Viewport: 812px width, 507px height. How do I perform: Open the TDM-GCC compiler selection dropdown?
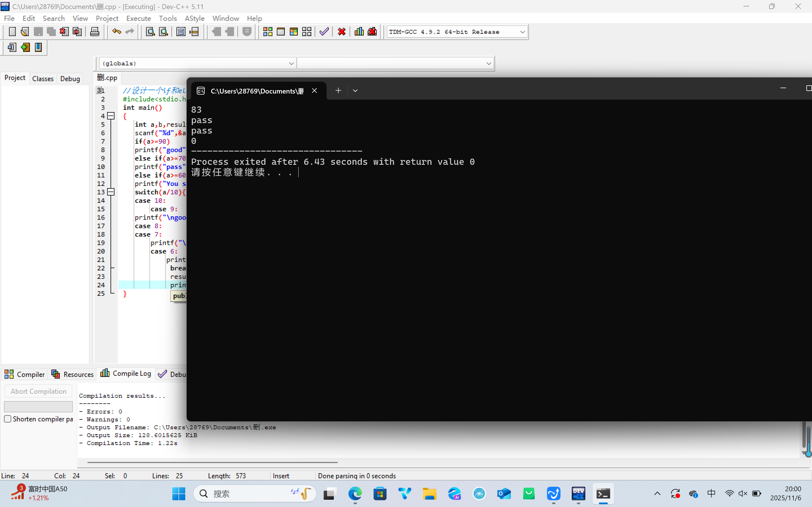522,32
